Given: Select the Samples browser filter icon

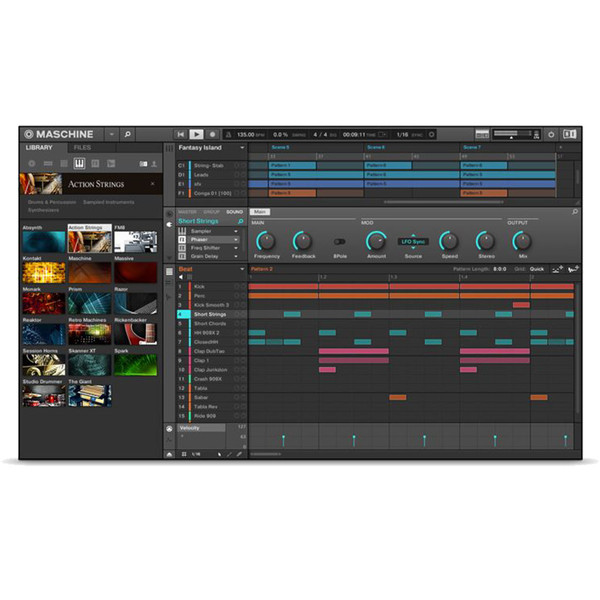Looking at the screenshot, I should tap(111, 164).
